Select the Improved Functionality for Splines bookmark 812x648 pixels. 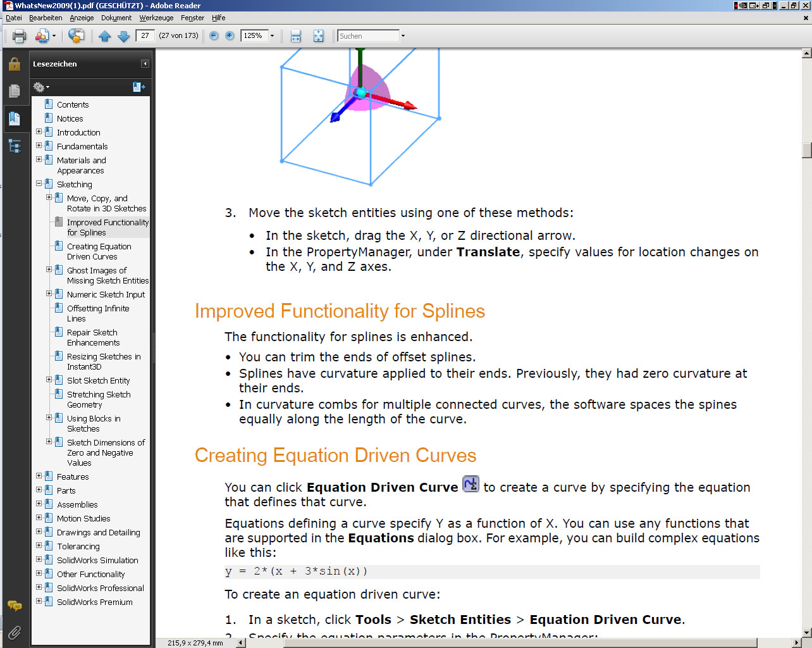pyautogui.click(x=108, y=227)
